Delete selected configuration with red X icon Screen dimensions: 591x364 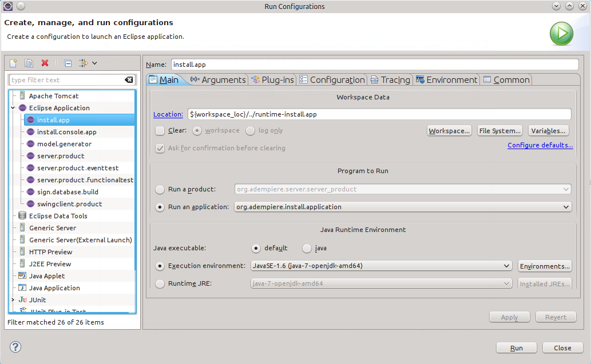[x=45, y=63]
